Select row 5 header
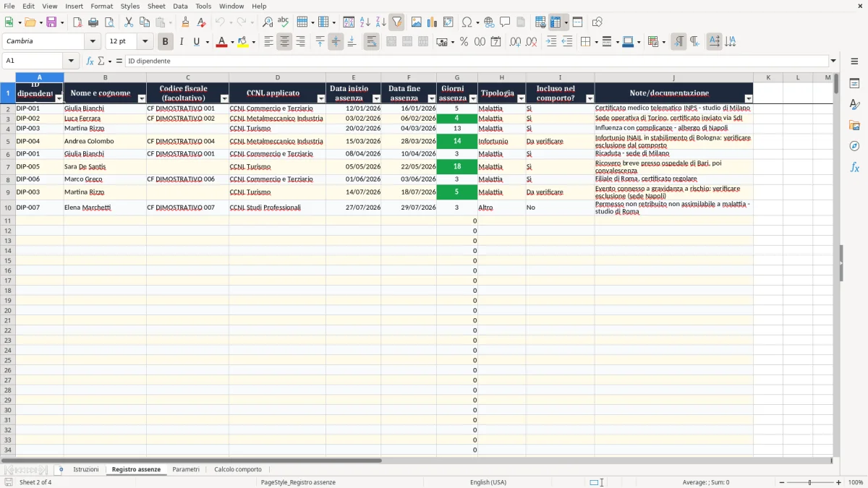The image size is (868, 488). coord(7,141)
